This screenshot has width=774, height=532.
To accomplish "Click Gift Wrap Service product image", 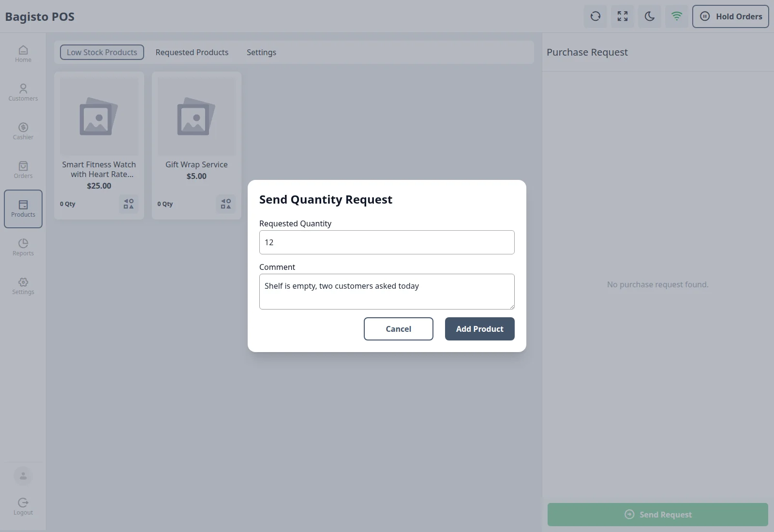I will tap(196, 117).
